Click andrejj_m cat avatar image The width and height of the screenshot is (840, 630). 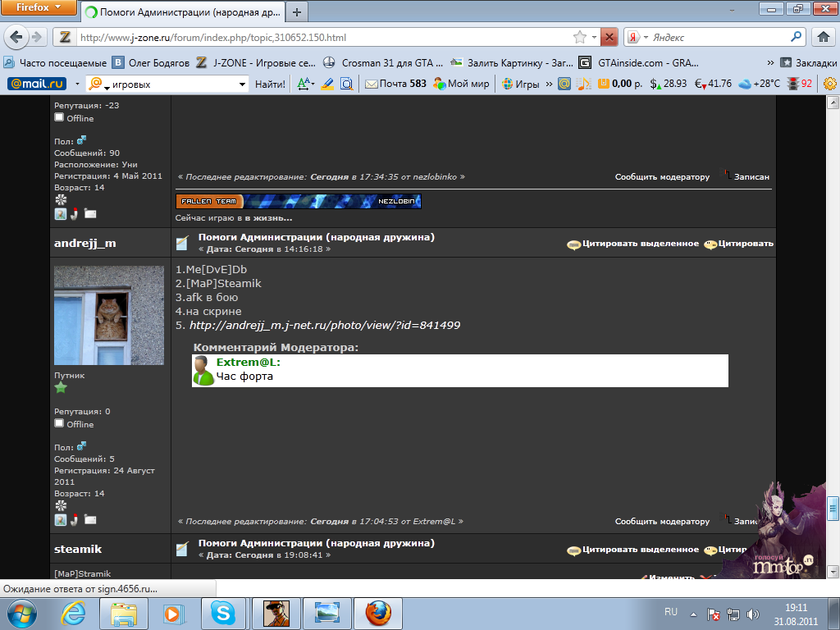coord(109,316)
